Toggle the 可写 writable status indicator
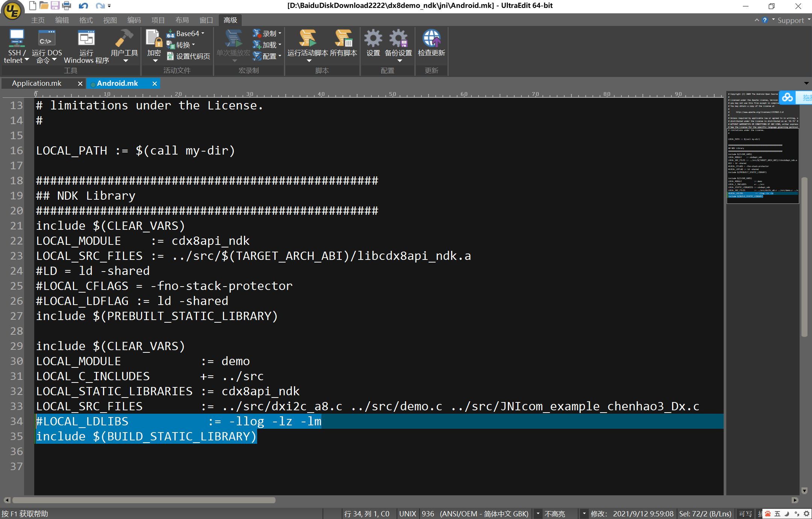Screen dimensions: 812x519 745,514
